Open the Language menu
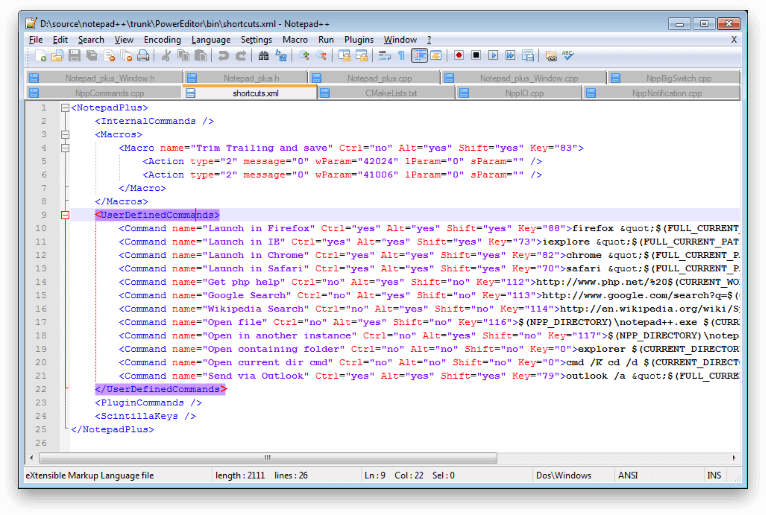The width and height of the screenshot is (766, 515). coord(211,40)
